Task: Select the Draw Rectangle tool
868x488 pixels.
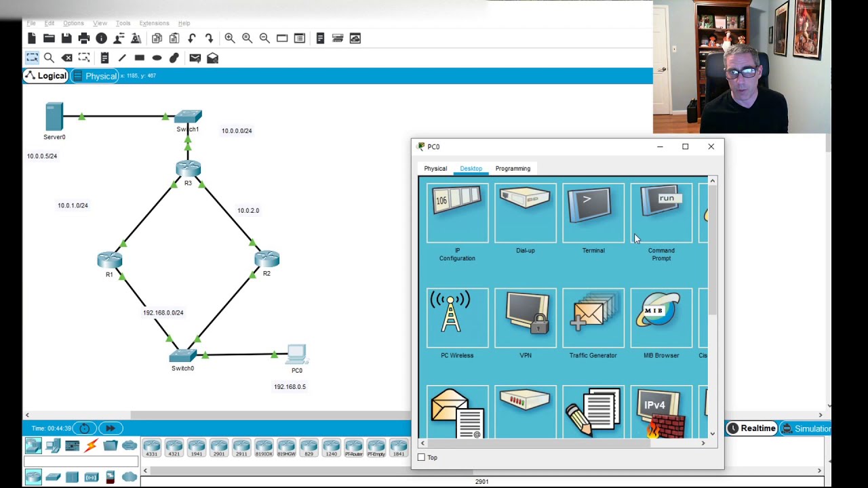Action: 140,58
